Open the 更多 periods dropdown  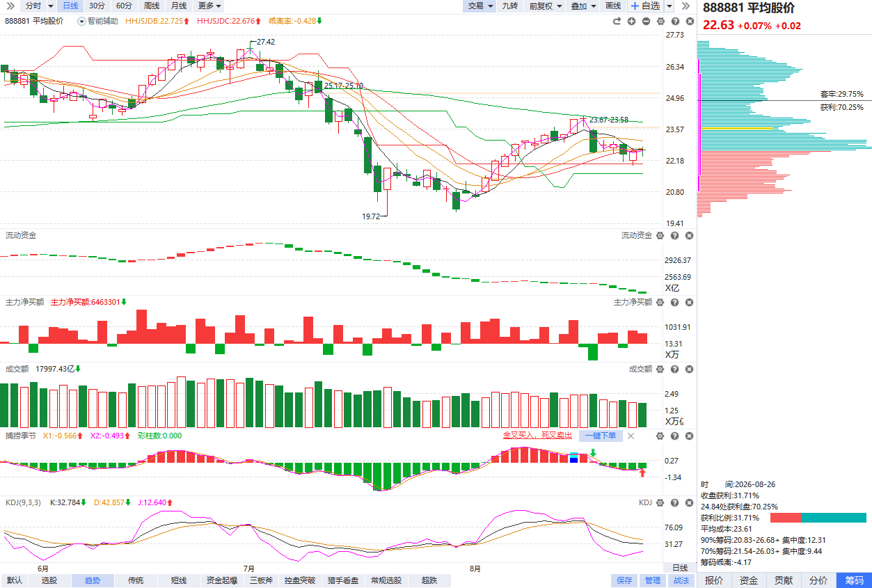(209, 6)
